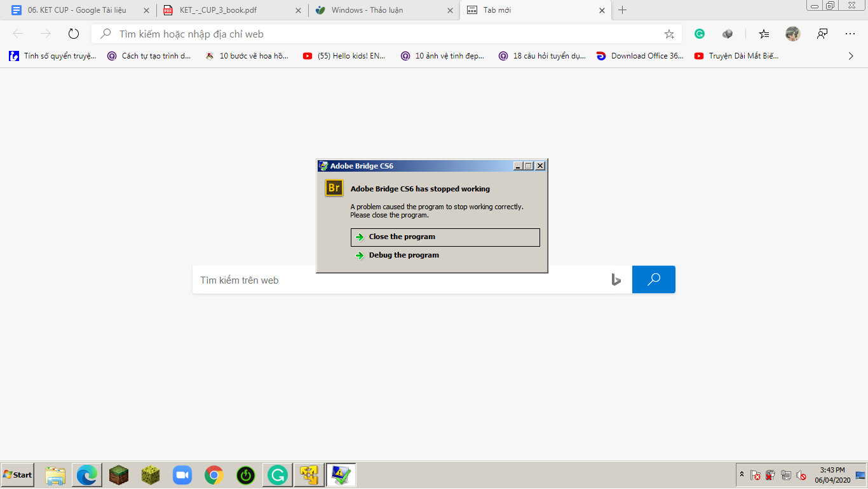This screenshot has height=489, width=868.
Task: Open the green power button app icon
Action: coord(246,475)
